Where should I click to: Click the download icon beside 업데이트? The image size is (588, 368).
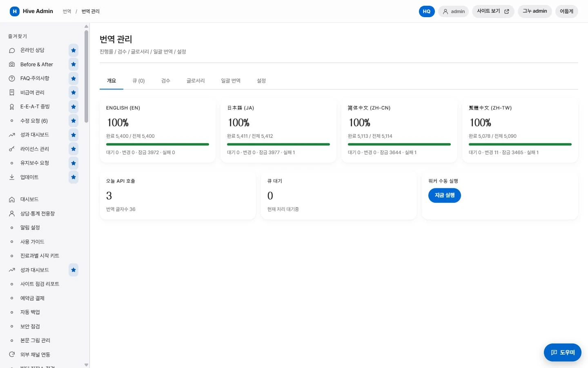pos(12,177)
